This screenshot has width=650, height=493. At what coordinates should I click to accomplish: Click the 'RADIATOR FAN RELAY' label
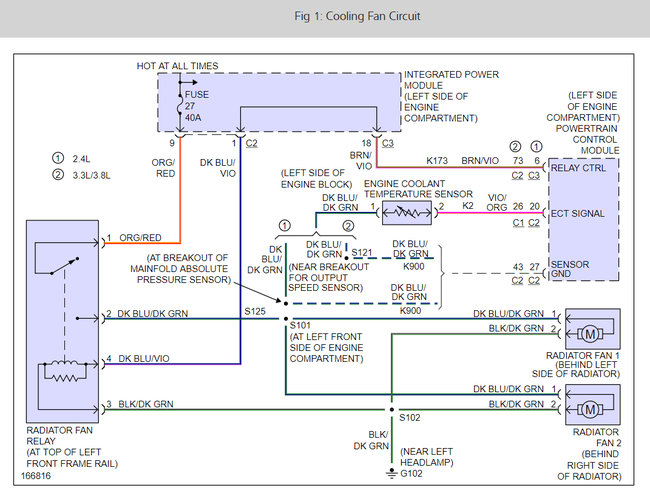(59, 436)
